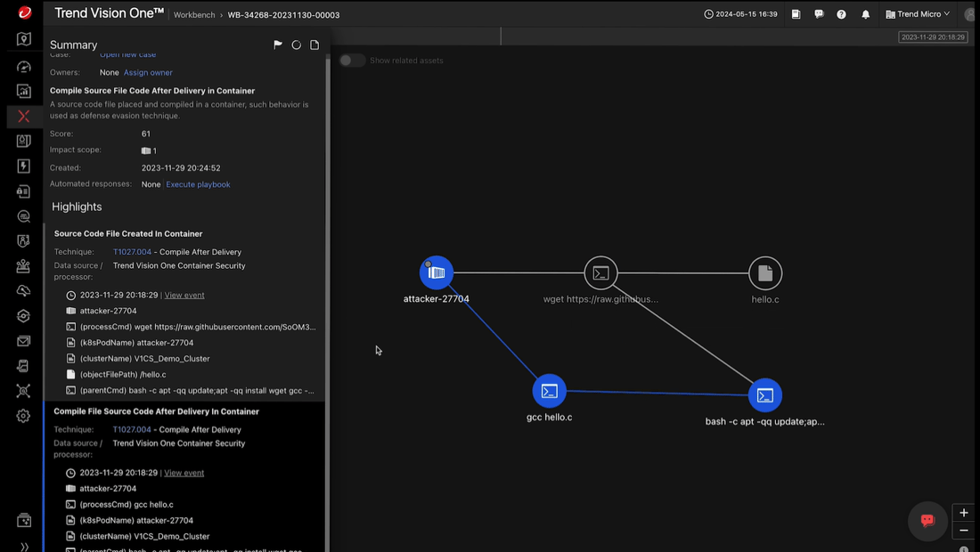Open the Trend Micro account dropdown

coord(918,14)
